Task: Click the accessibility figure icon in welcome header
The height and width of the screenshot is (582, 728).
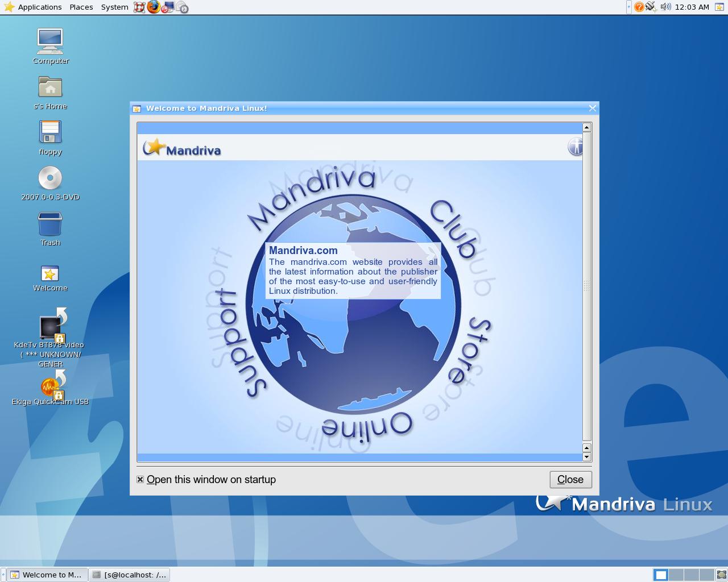Action: click(575, 147)
